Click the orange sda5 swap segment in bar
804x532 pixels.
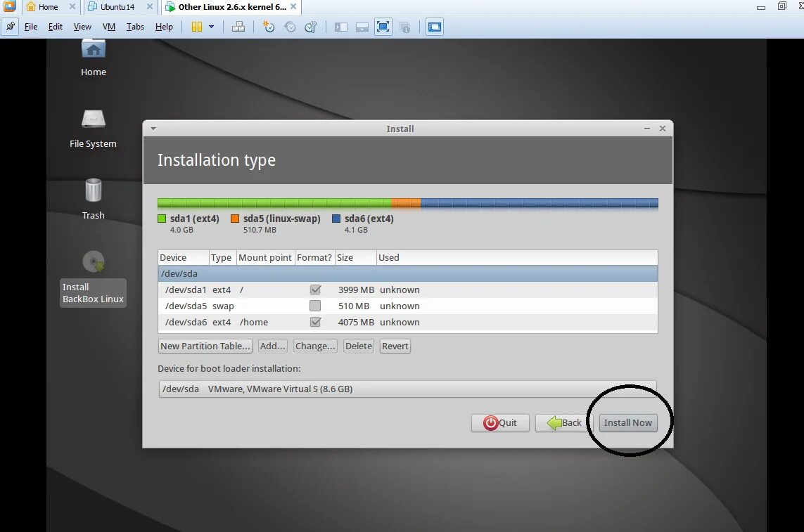(406, 204)
